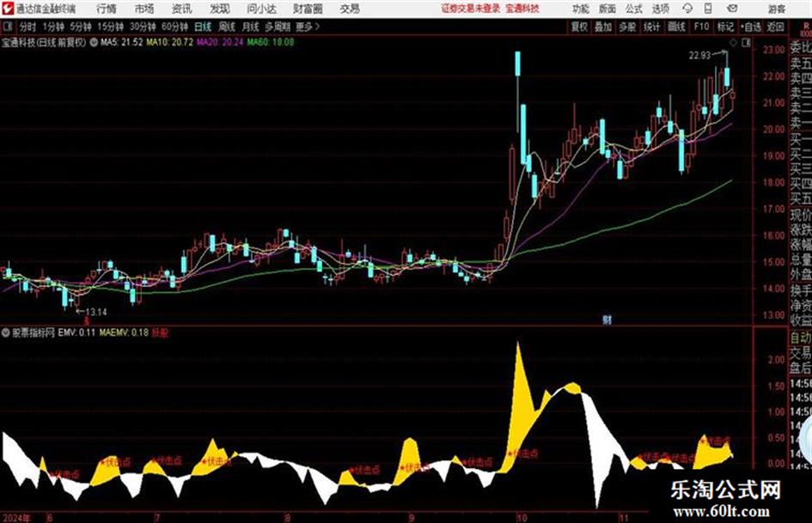The image size is (812, 523).
Task: Add stock via 自选 button
Action: pyautogui.click(x=751, y=27)
